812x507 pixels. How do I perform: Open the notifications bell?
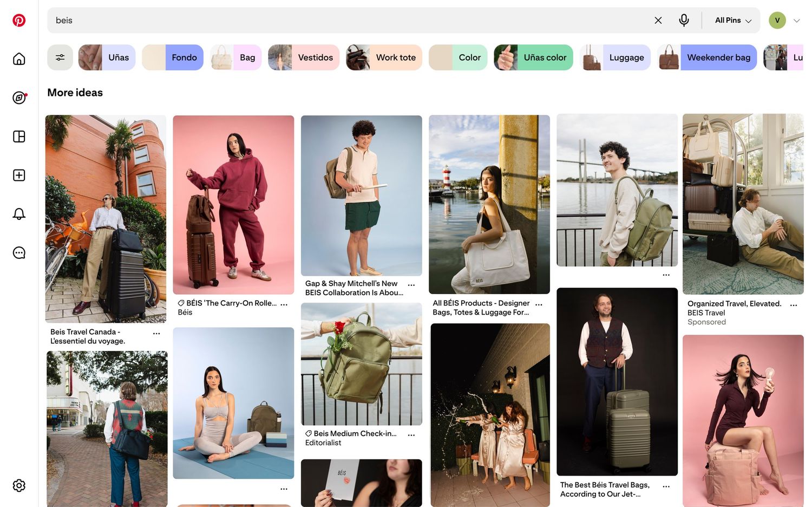19,214
